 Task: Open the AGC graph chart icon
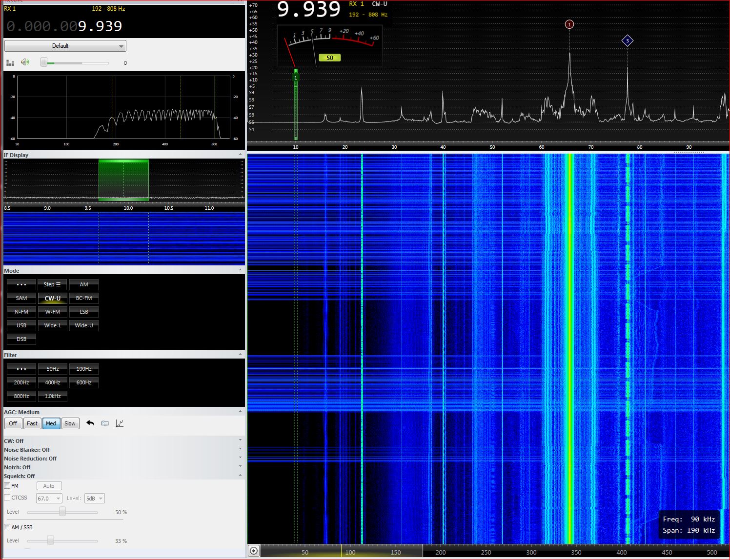[x=120, y=423]
